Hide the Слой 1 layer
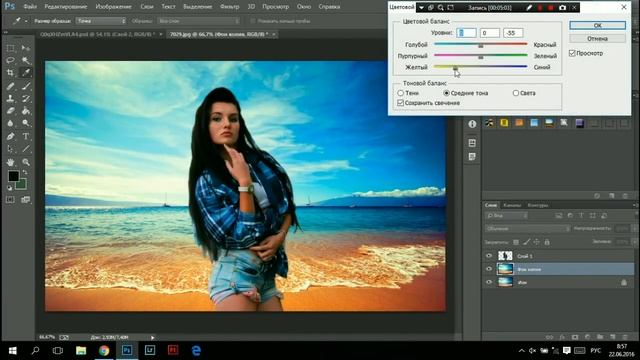The width and height of the screenshot is (640, 360). (489, 256)
